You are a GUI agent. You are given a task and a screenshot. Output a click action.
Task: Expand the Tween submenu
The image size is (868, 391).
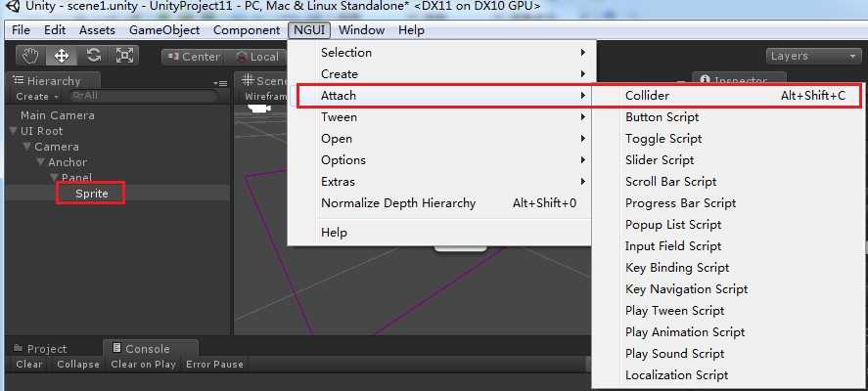pos(441,117)
